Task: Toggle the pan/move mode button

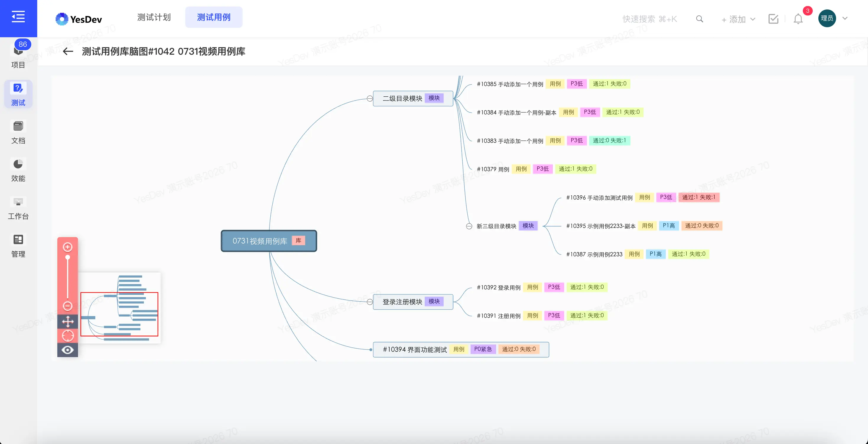Action: [68, 321]
